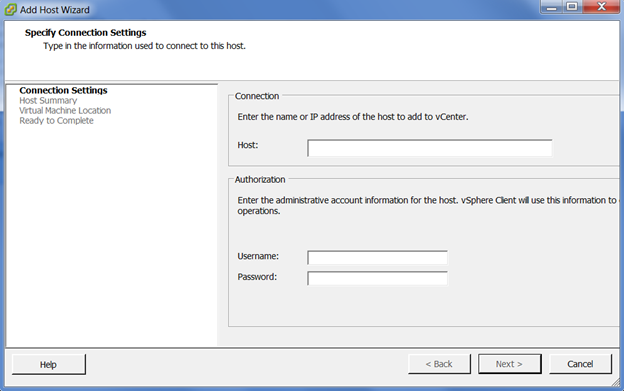Select Connection Settings step in sidebar
This screenshot has width=624, height=391.
pyautogui.click(x=63, y=90)
